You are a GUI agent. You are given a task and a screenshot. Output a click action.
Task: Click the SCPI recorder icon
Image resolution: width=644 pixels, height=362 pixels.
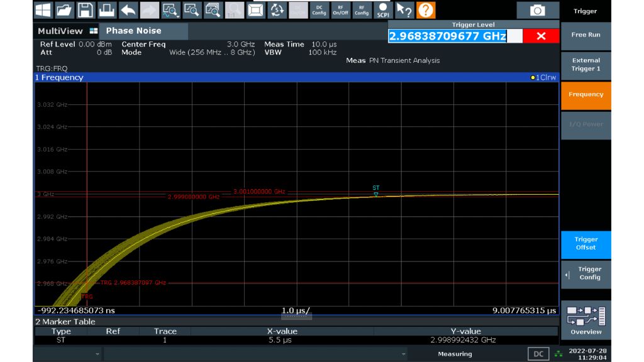click(x=383, y=10)
